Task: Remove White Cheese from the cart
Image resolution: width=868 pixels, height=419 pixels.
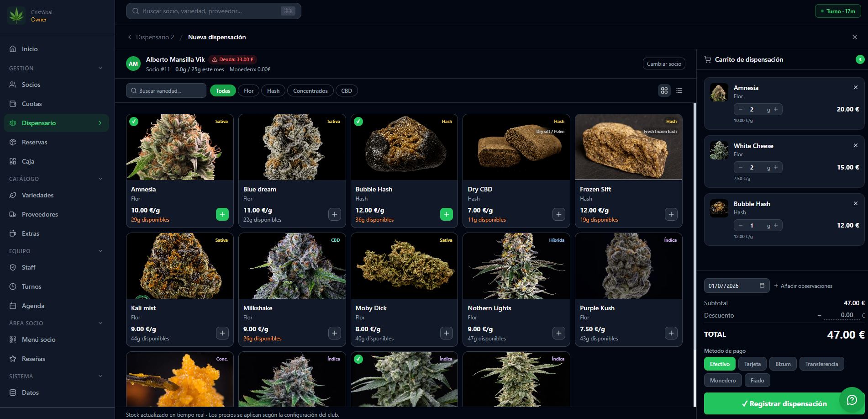Action: coord(856,145)
